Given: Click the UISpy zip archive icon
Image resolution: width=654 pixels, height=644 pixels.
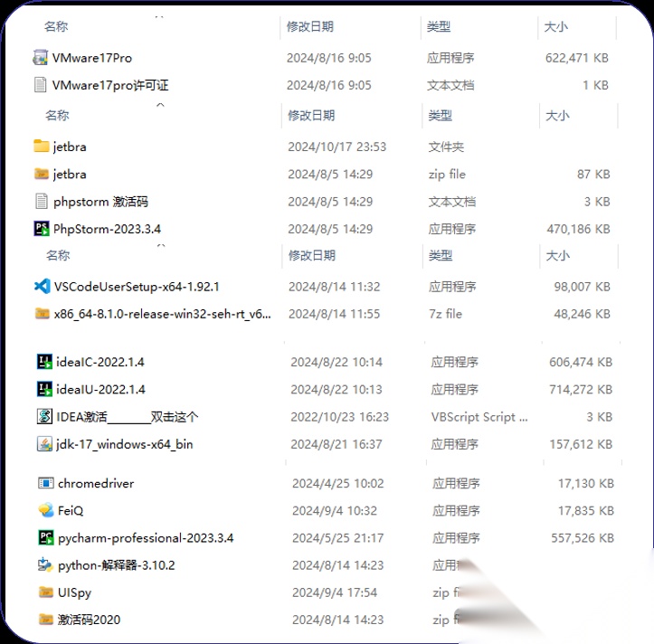Looking at the screenshot, I should 46,592.
